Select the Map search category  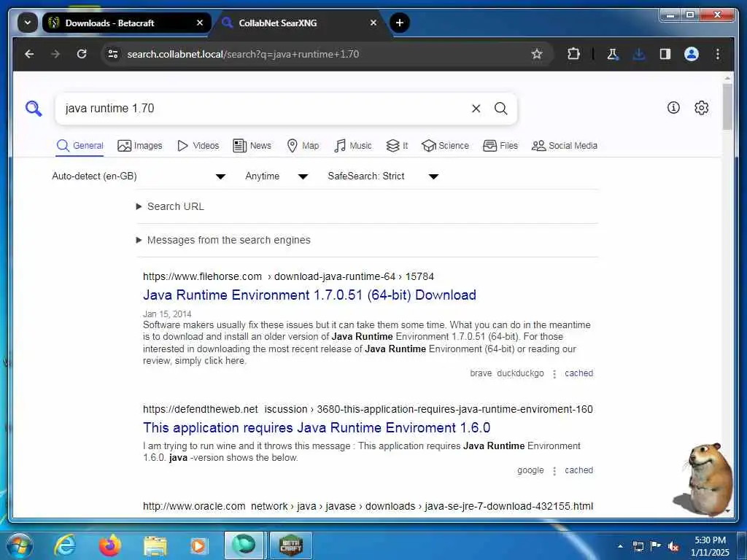[303, 146]
